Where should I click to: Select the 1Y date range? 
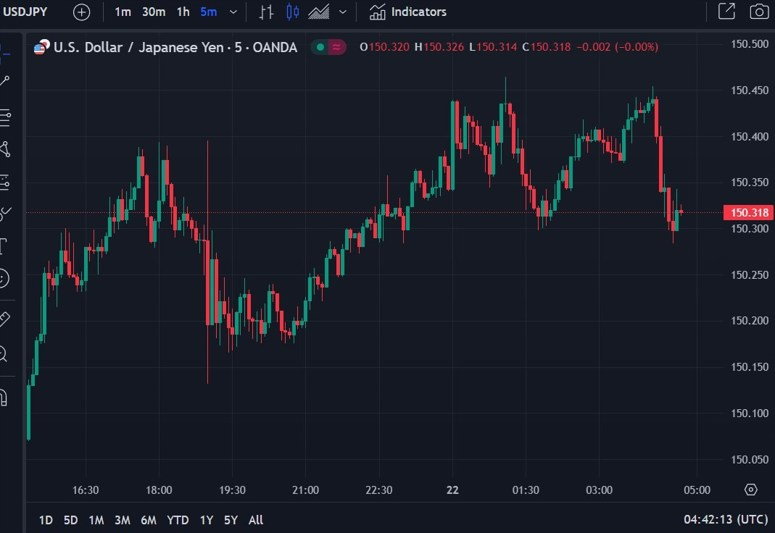(207, 520)
